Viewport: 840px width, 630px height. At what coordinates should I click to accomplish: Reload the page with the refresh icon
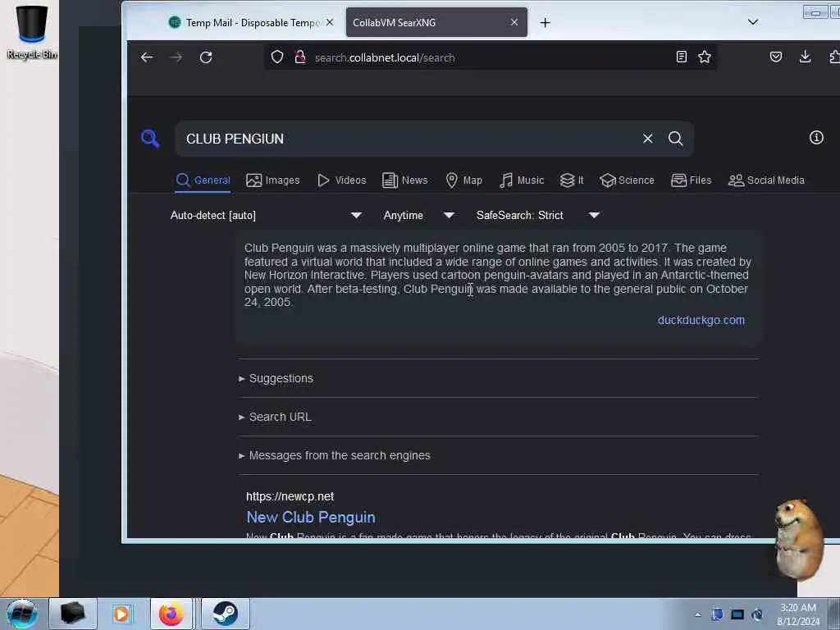click(206, 57)
